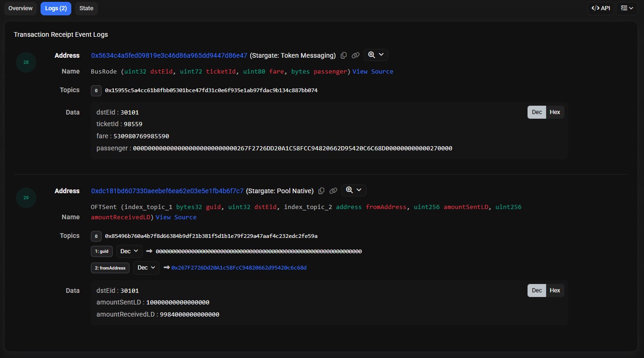This screenshot has height=358, width=644.
Task: Open zoom filter dropdown for Pool Native log
Action: coord(354,190)
